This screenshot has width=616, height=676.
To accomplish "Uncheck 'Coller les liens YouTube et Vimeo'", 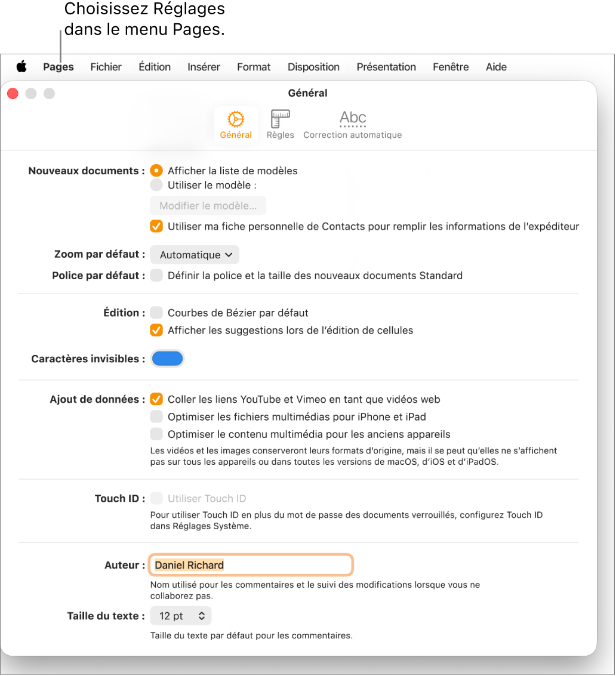I will point(156,399).
